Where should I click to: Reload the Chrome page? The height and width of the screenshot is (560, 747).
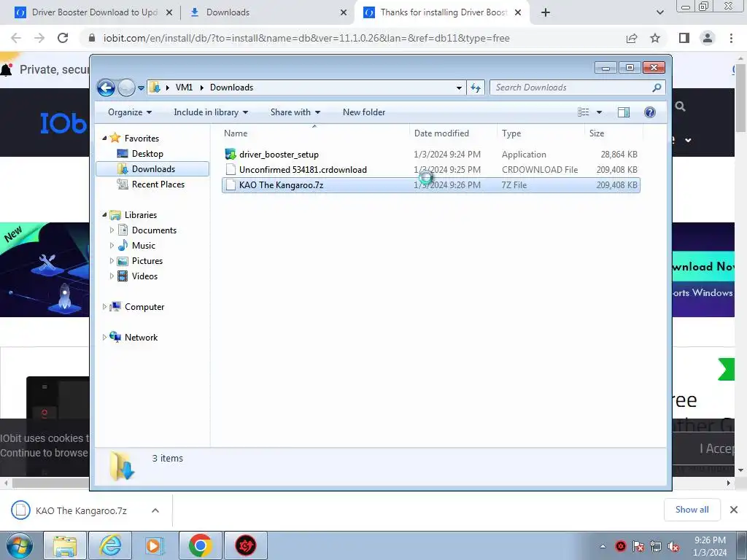(x=63, y=38)
